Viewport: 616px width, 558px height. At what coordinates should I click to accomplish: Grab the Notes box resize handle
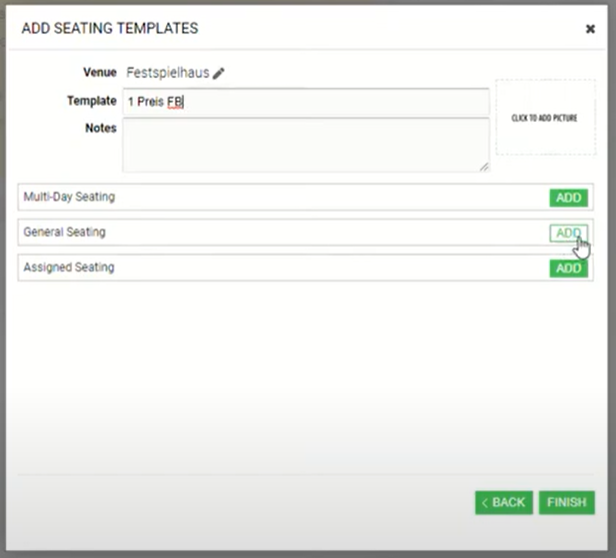coord(485,167)
